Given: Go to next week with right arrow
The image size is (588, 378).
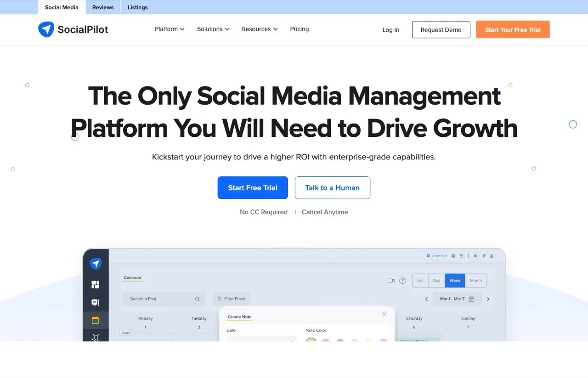Looking at the screenshot, I should pyautogui.click(x=488, y=299).
